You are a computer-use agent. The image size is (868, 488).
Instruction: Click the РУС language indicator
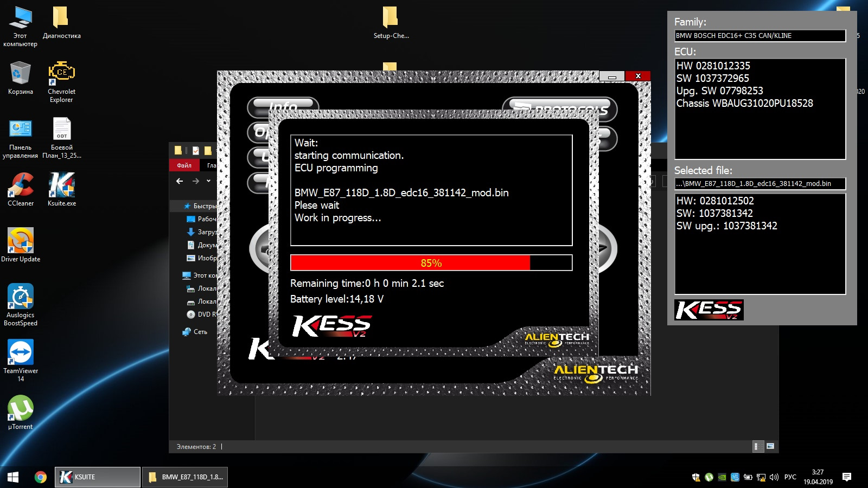pos(790,477)
